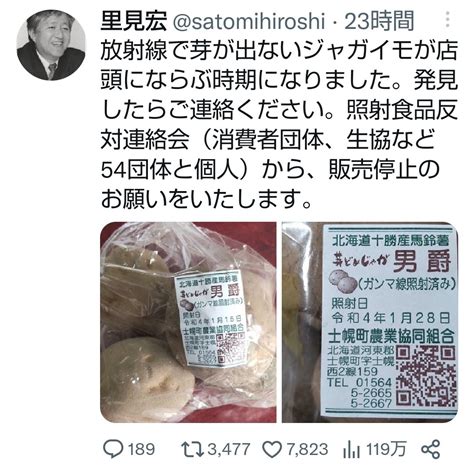
Task: Click the display name 里見宏
Action: click(x=134, y=21)
